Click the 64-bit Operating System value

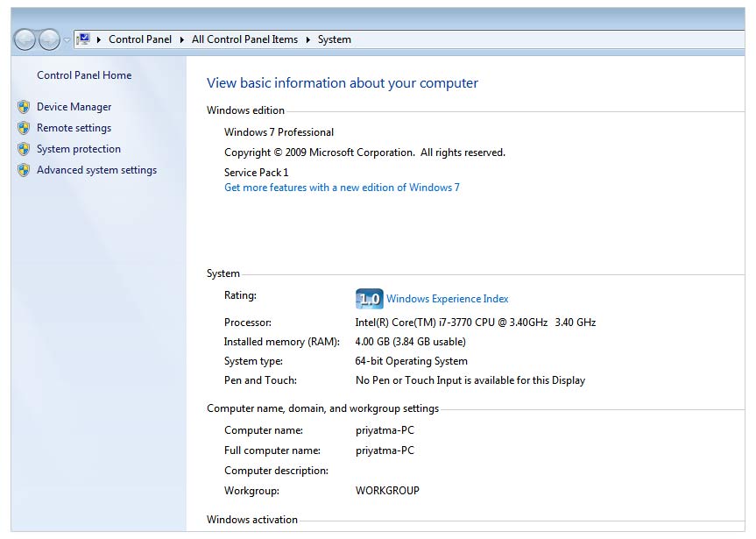411,361
